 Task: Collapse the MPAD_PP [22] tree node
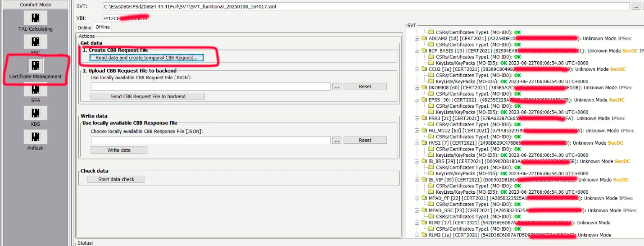417,198
